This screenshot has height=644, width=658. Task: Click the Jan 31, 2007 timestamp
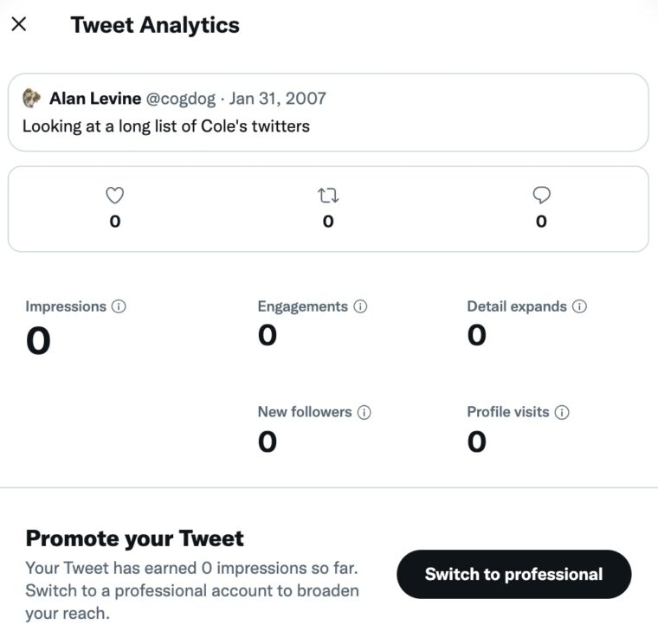[277, 98]
